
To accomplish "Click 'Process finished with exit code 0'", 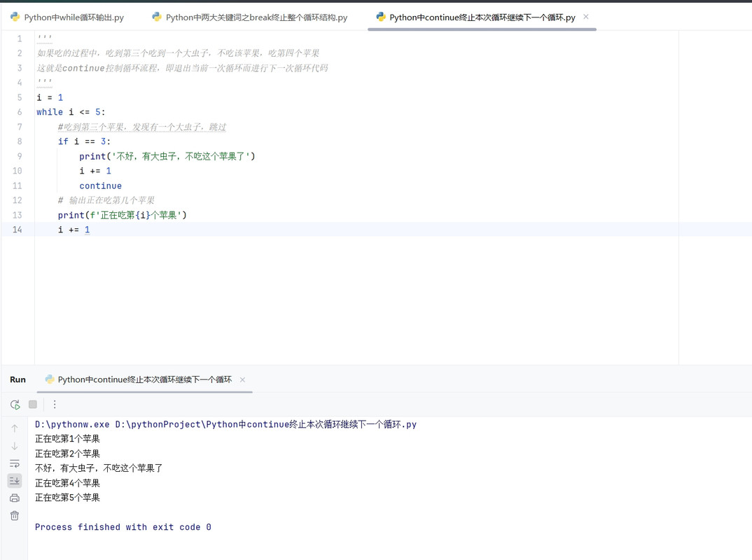I will coord(123,527).
